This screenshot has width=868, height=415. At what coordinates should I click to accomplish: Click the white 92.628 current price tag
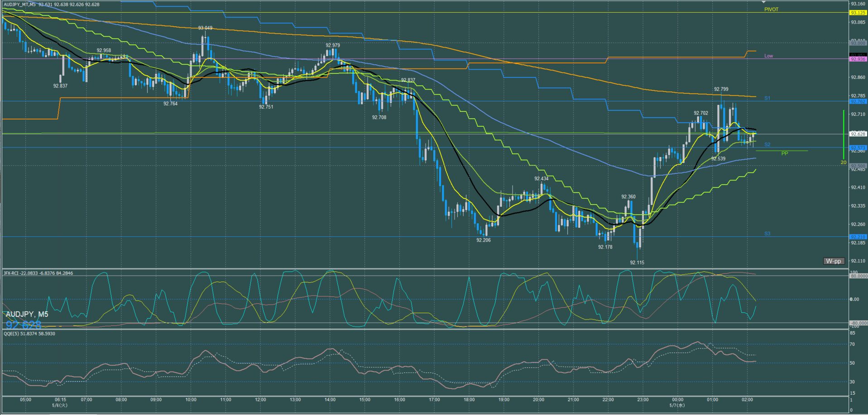[x=858, y=134]
